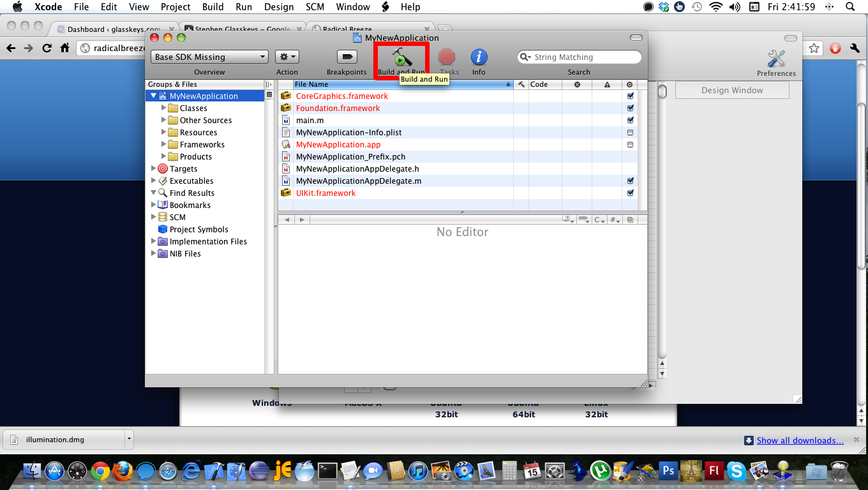Click the String Matching search field
Viewport: 868px width, 490px height.
coord(584,57)
